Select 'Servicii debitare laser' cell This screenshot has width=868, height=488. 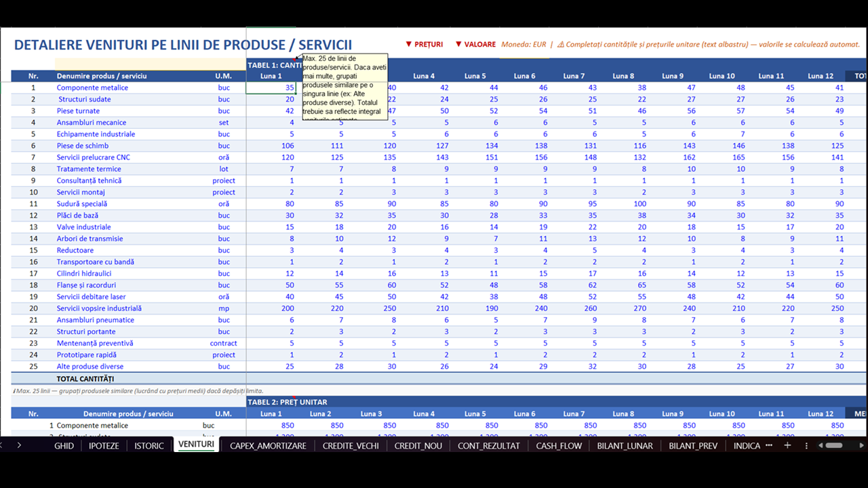pyautogui.click(x=91, y=297)
